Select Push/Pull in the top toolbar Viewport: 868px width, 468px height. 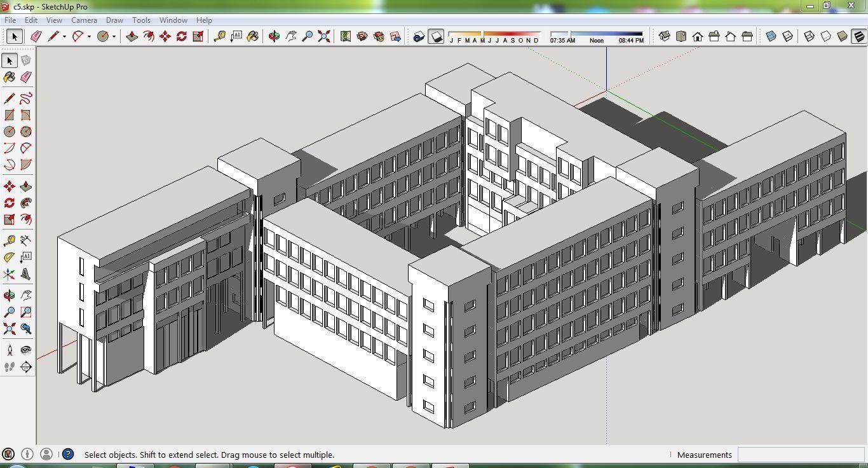pos(132,36)
